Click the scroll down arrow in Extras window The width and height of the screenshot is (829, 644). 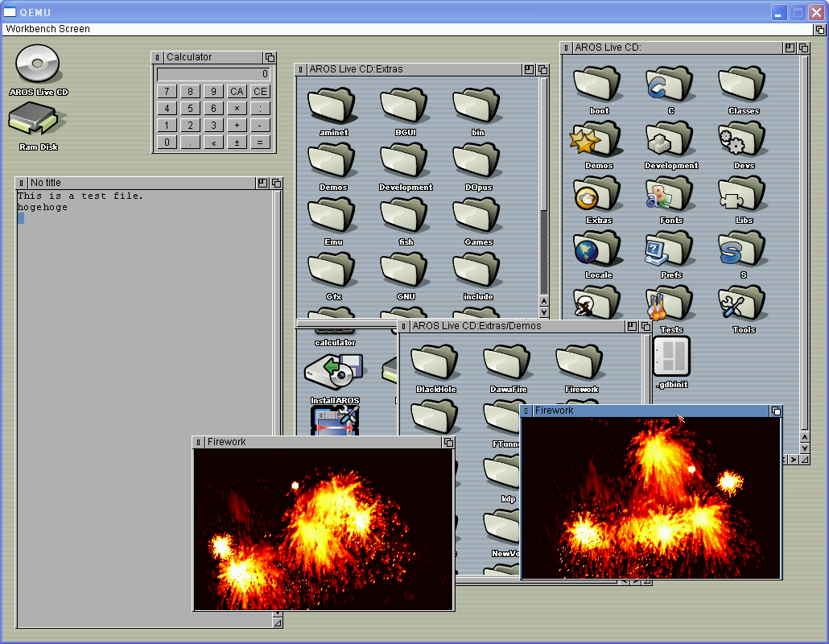[543, 312]
